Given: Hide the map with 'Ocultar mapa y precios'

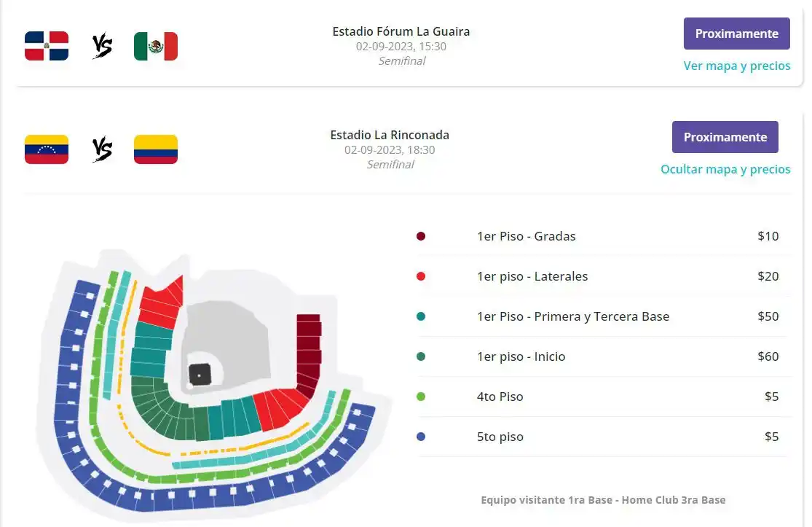Looking at the screenshot, I should point(725,168).
